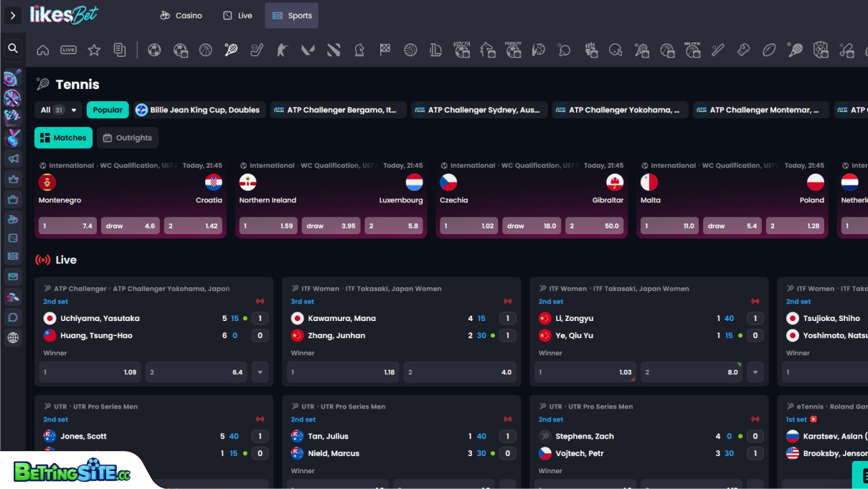Click odds 7.4 for Montenegro win
Viewport: 868px width, 489px height.
click(67, 225)
